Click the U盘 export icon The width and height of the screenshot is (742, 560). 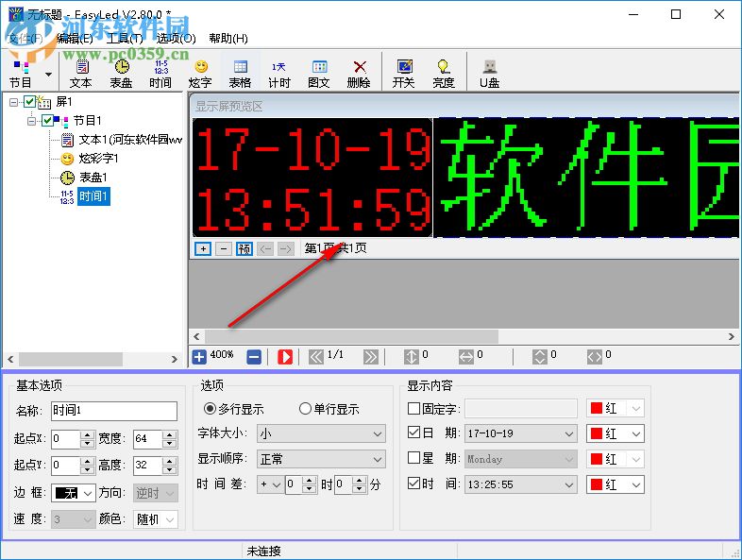point(489,74)
